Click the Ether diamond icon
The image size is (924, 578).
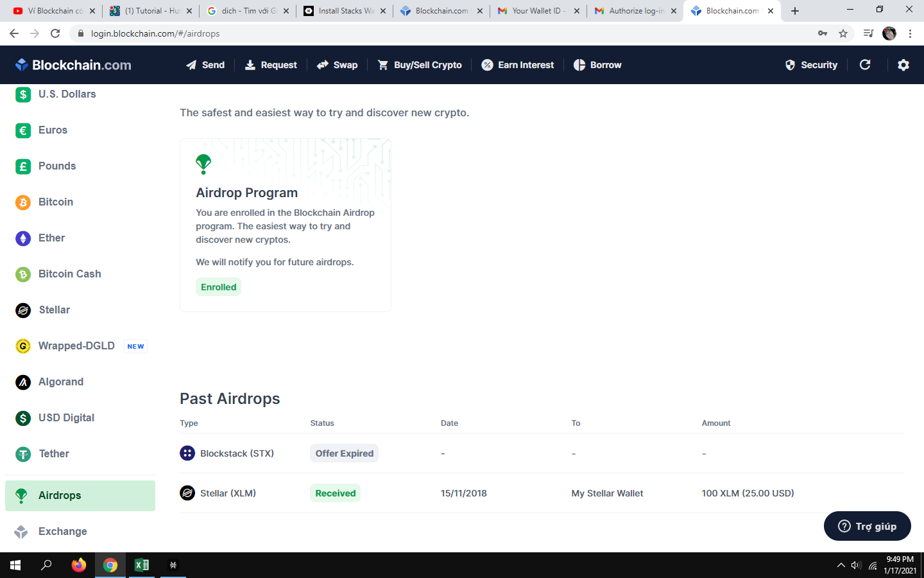coord(23,238)
